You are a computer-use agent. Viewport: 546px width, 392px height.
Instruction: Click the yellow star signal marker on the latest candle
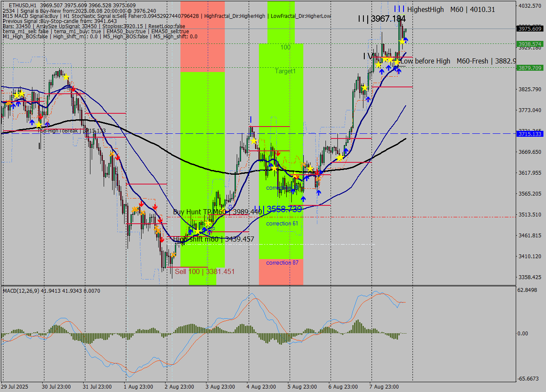403,42
